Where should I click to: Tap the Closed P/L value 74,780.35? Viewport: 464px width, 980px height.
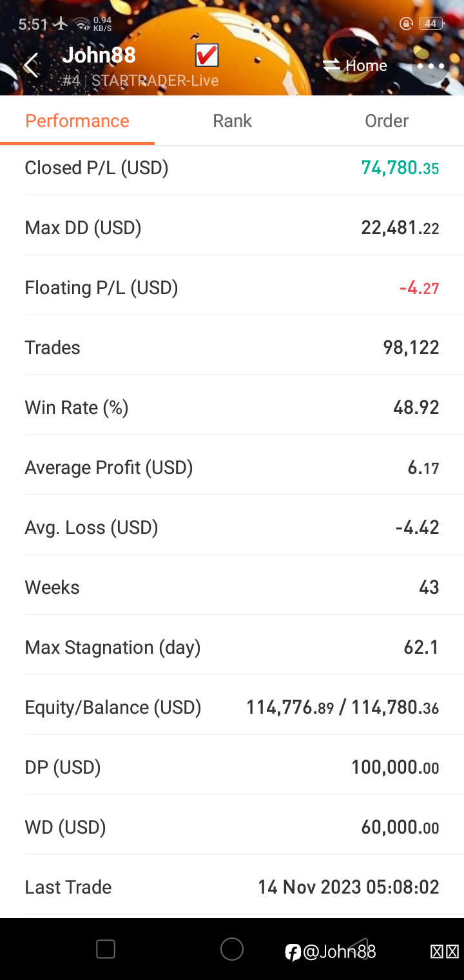click(400, 168)
